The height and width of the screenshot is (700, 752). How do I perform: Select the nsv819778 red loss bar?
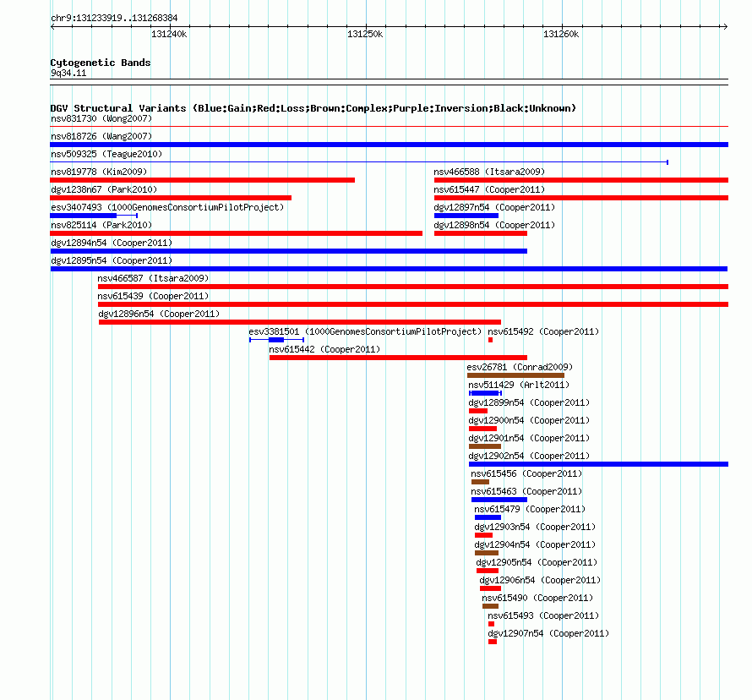click(203, 180)
